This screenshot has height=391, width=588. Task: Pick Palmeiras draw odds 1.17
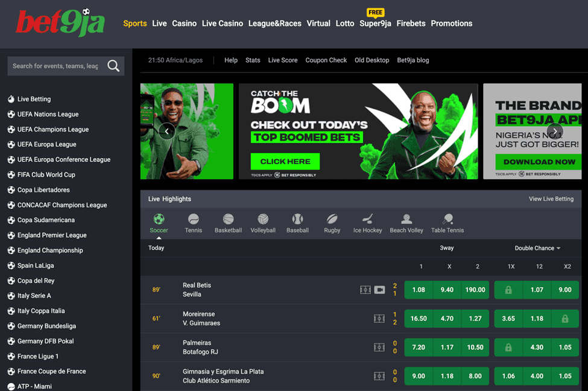[447, 348]
